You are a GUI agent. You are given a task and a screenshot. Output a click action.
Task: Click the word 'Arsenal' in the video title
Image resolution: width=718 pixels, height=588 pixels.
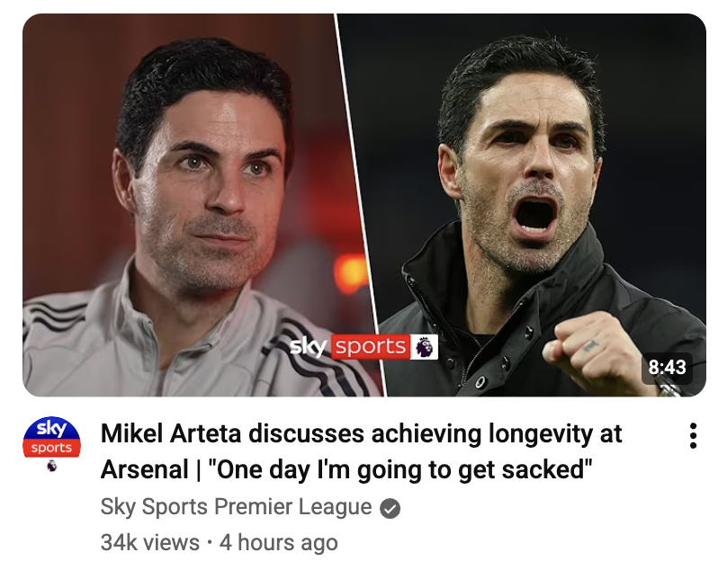(x=144, y=470)
